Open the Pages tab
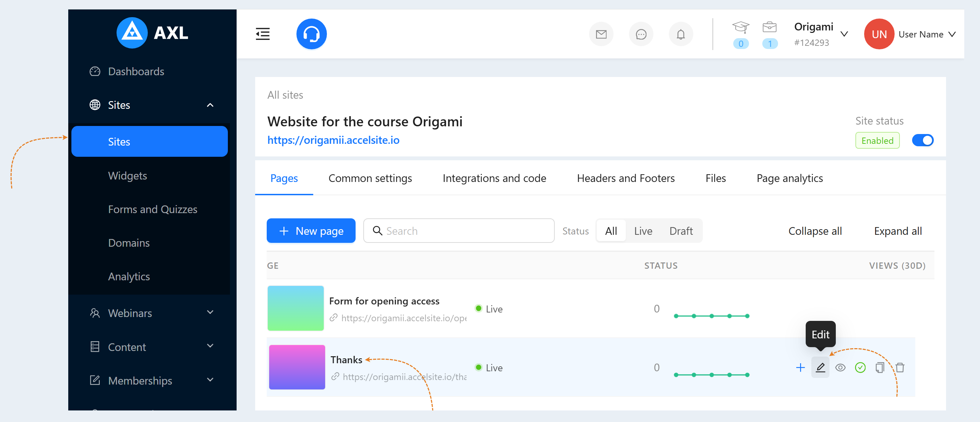The image size is (980, 422). 284,178
